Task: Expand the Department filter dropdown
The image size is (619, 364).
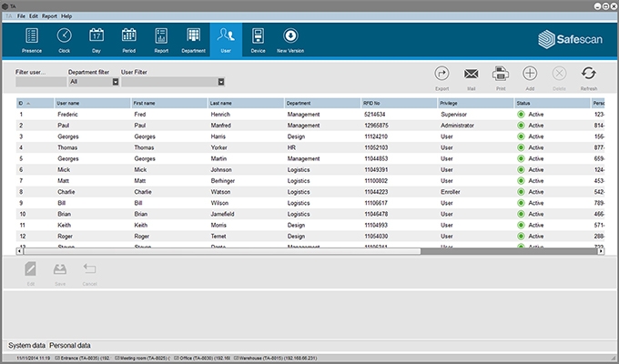Action: coord(116,82)
